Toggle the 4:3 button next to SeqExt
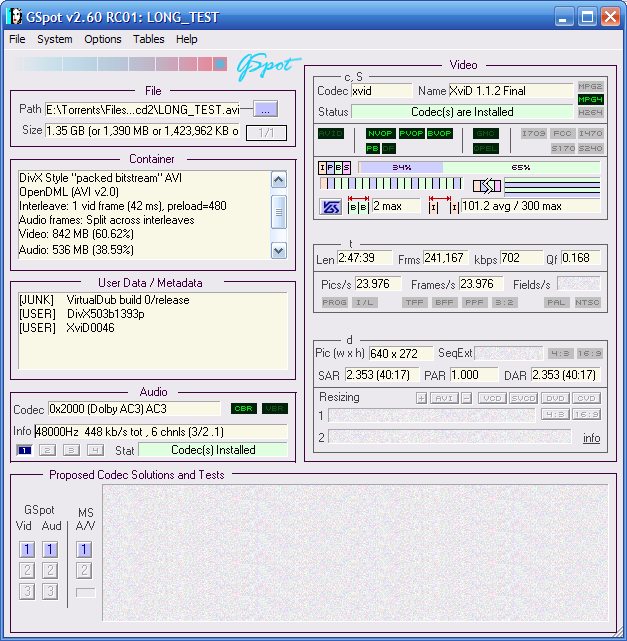This screenshot has width=627, height=641. pyautogui.click(x=560, y=354)
